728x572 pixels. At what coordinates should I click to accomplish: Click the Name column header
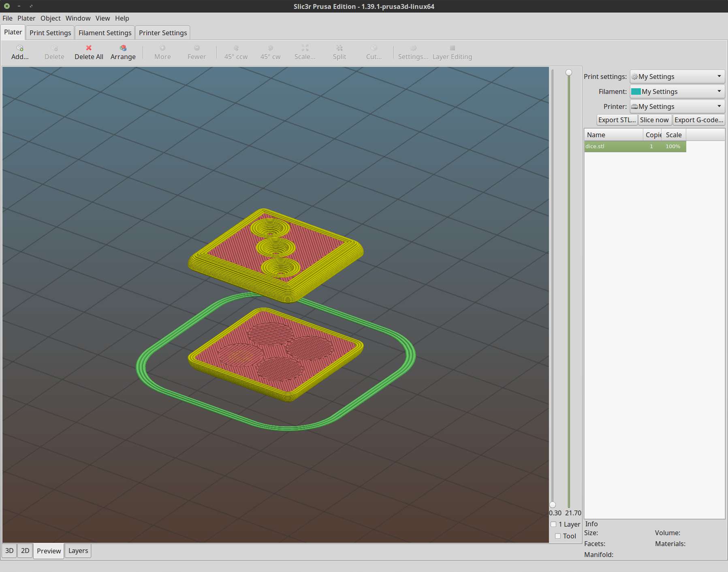coord(613,135)
